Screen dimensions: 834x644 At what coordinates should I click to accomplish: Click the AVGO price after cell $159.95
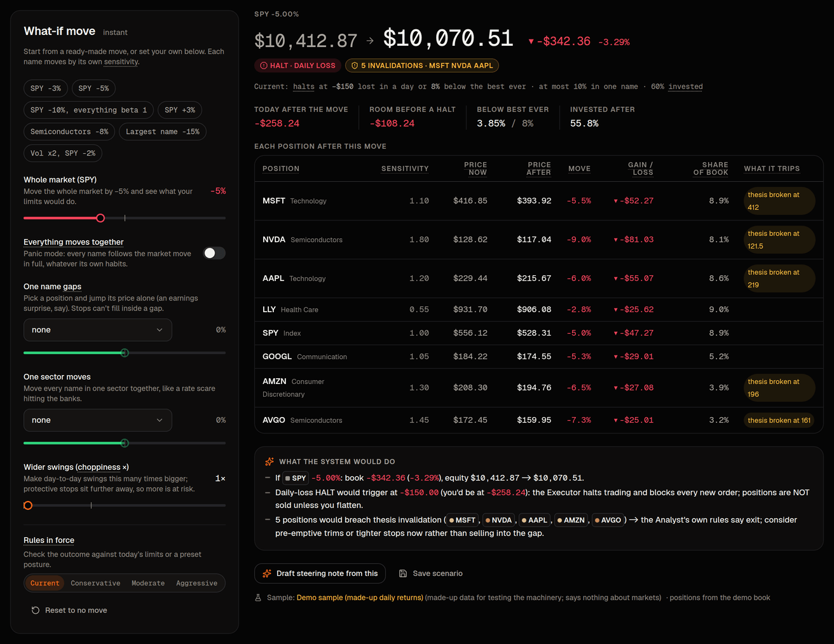[534, 420]
